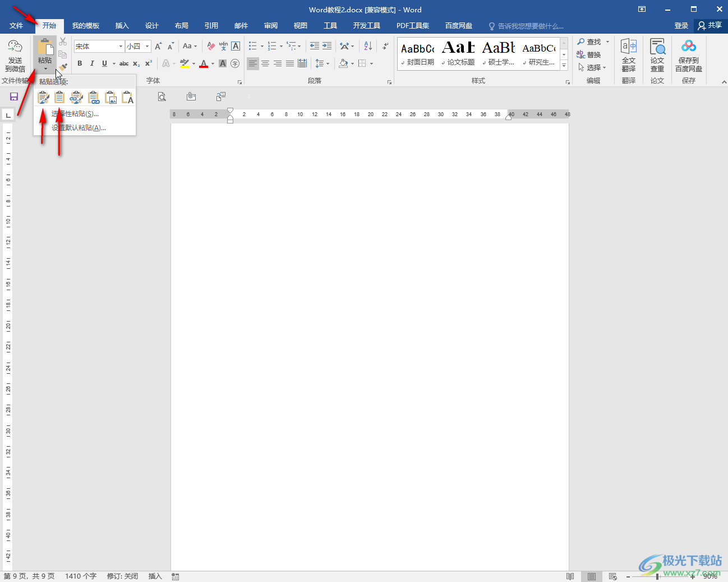Apply 论文标题 style
Viewport: 728px width, 582px height.
(458, 53)
